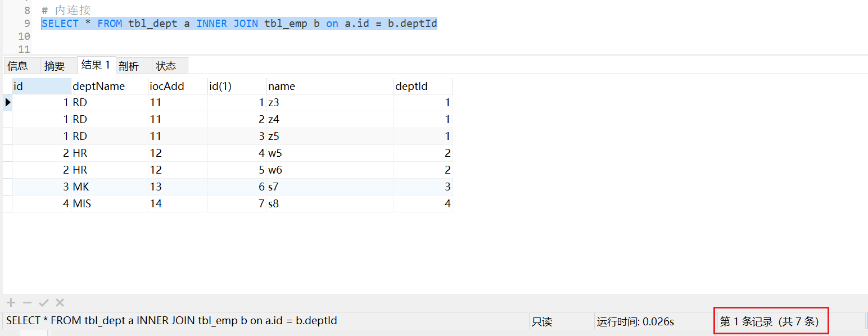Click SQL line 9 in the editor

[x=239, y=24]
